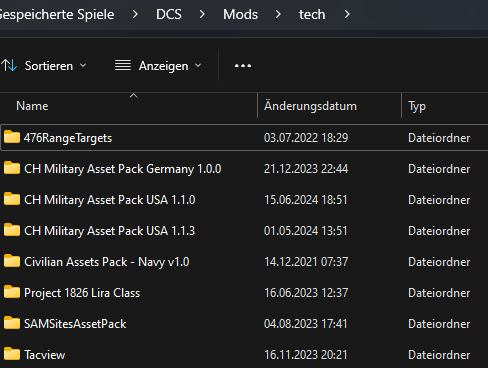488x368 pixels.
Task: Click folder icon of Civilian Assets Pack - Navy
Action: (12, 261)
